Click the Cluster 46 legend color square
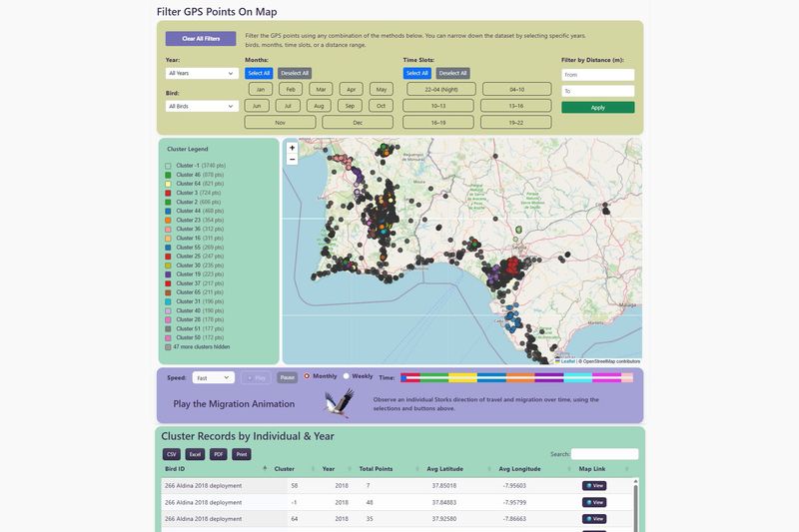The image size is (799, 532). click(168, 175)
